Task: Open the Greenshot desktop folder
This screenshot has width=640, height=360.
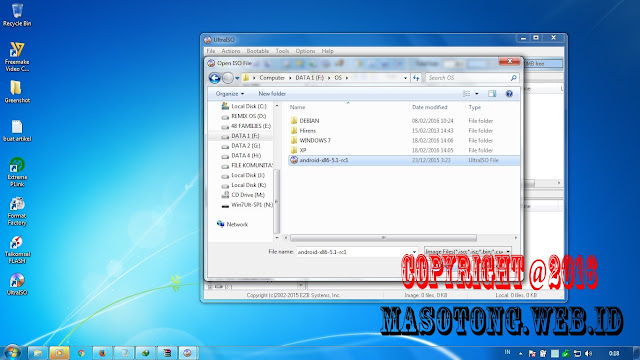Action: [x=17, y=91]
